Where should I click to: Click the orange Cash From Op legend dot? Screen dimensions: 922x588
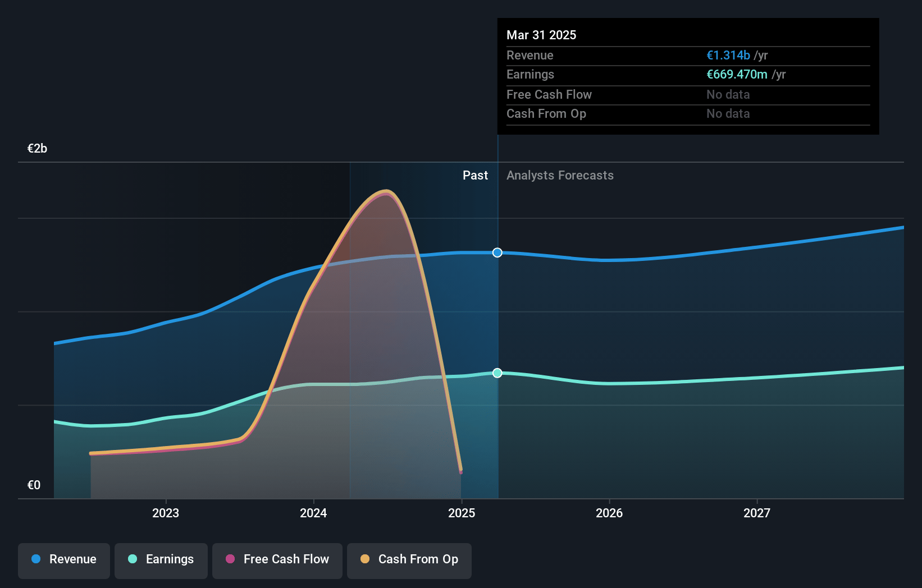pyautogui.click(x=365, y=559)
